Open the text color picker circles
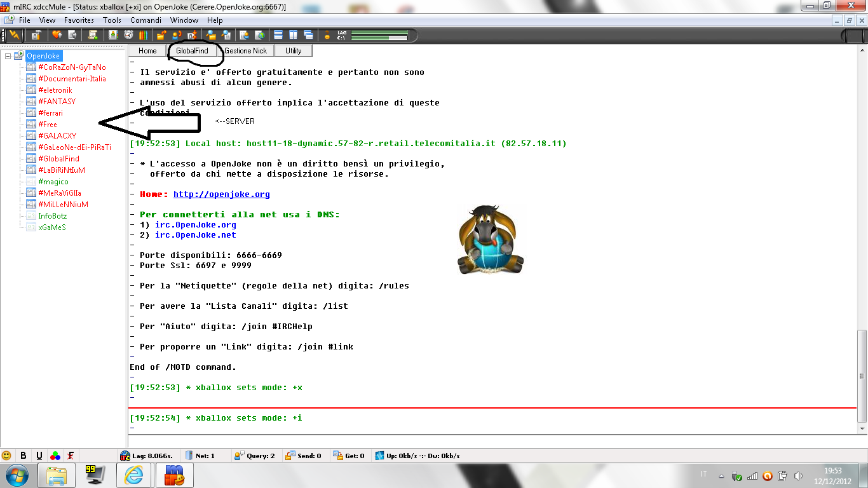Image resolution: width=868 pixels, height=488 pixels. pyautogui.click(x=55, y=456)
